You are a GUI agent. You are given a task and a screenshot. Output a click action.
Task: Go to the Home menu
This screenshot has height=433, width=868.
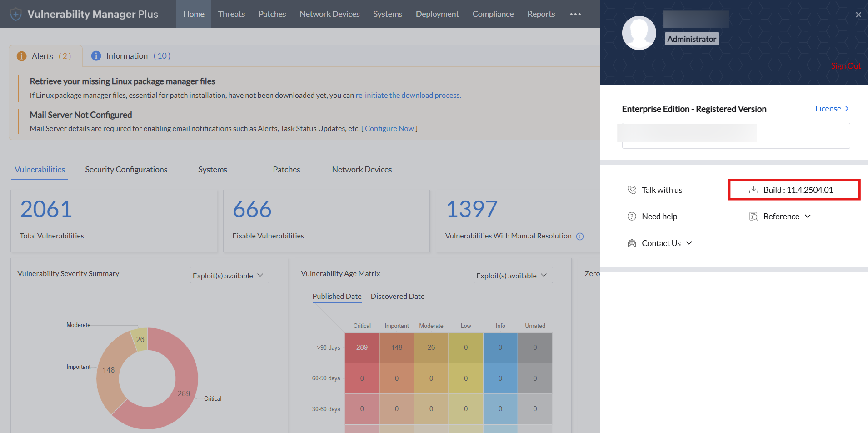click(194, 14)
